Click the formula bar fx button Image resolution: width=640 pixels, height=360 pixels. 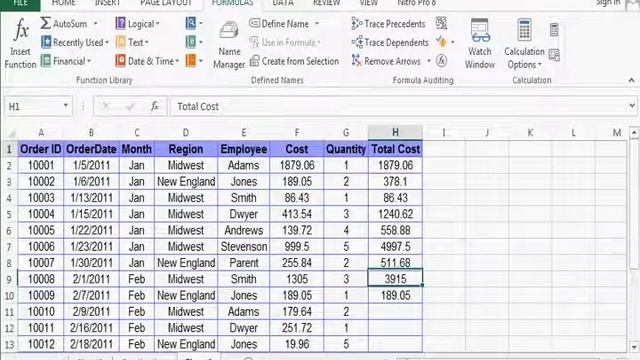155,107
